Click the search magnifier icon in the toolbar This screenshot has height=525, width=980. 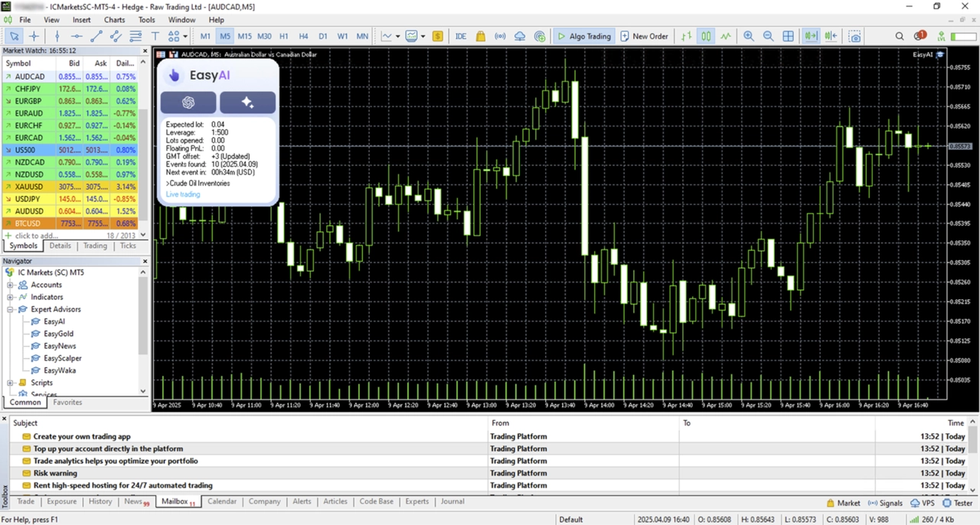click(x=900, y=36)
